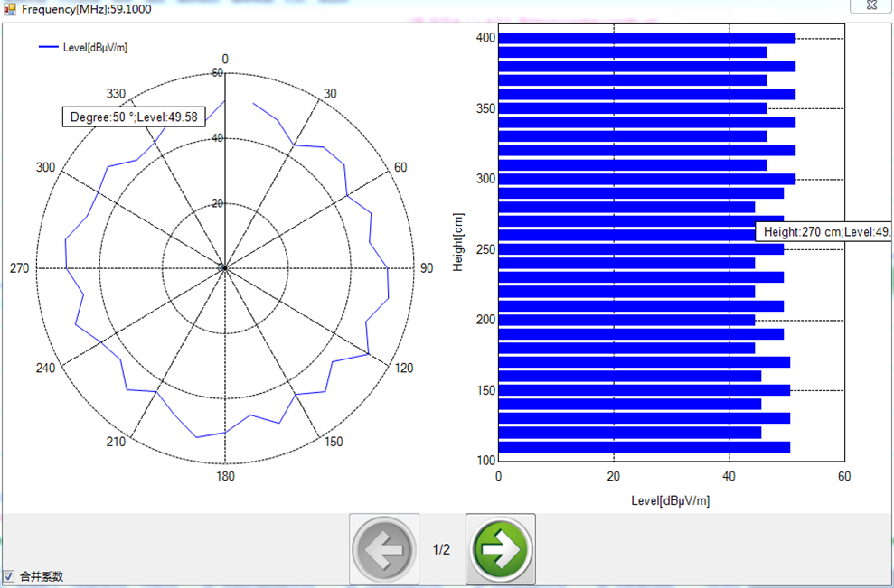Click the application icon in title bar
This screenshot has width=894, height=588.
coord(10,9)
